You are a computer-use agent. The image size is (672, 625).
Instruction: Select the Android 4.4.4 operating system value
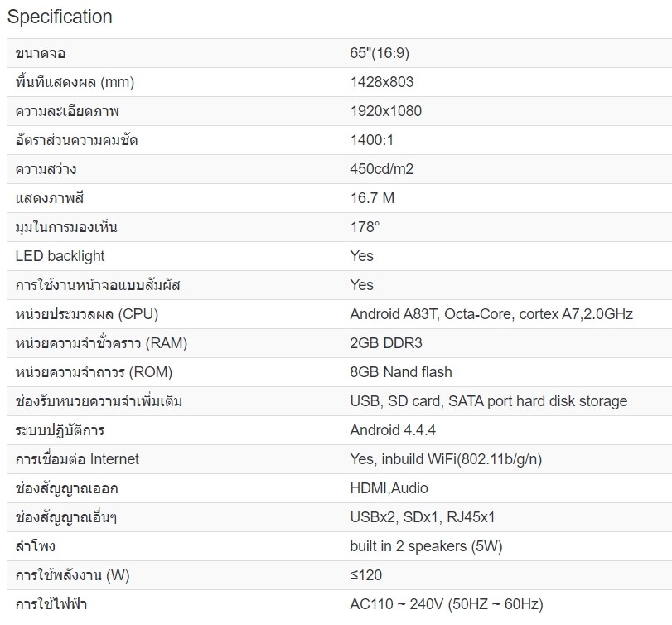pos(393,430)
